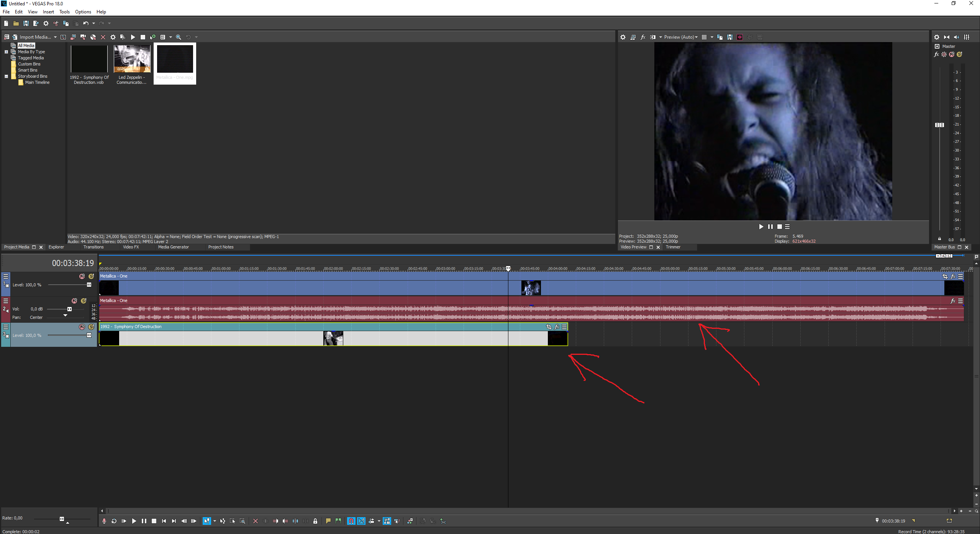Copy preview snapshot to clipboard
The height and width of the screenshot is (534, 980).
[x=720, y=37]
